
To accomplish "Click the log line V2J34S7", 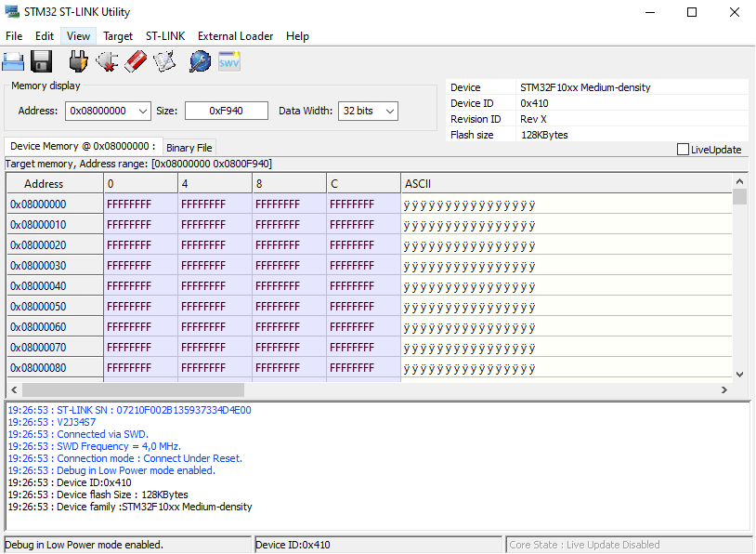I will pyautogui.click(x=52, y=422).
